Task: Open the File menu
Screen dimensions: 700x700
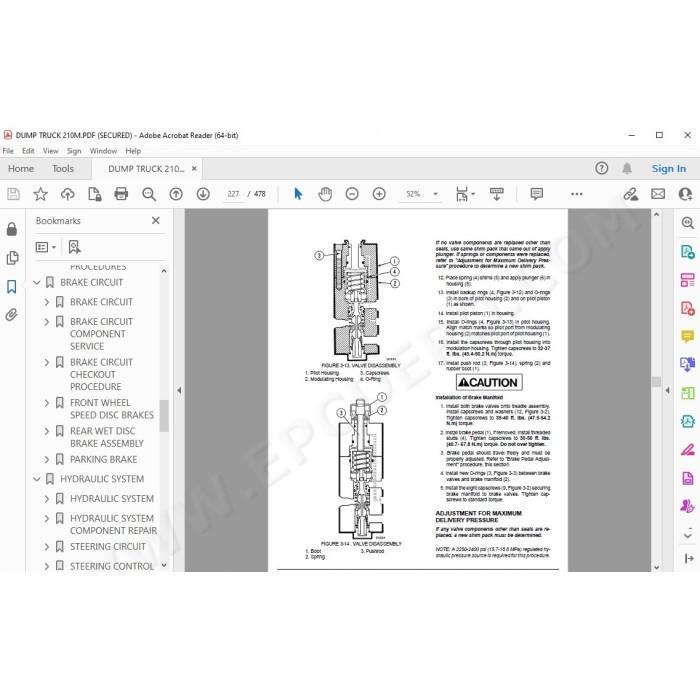Action: pyautogui.click(x=8, y=151)
